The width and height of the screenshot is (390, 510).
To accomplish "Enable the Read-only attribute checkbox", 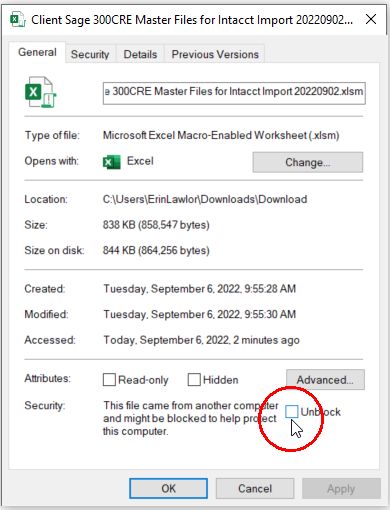I will pos(109,380).
